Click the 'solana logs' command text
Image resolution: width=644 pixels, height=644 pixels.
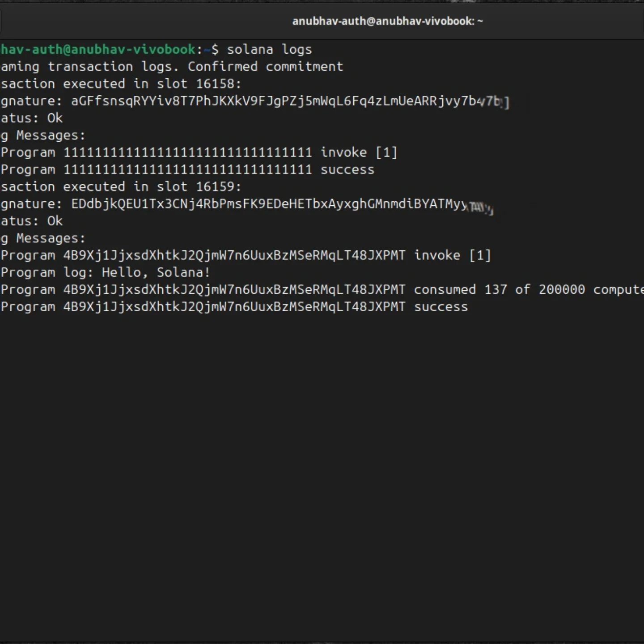pos(269,49)
